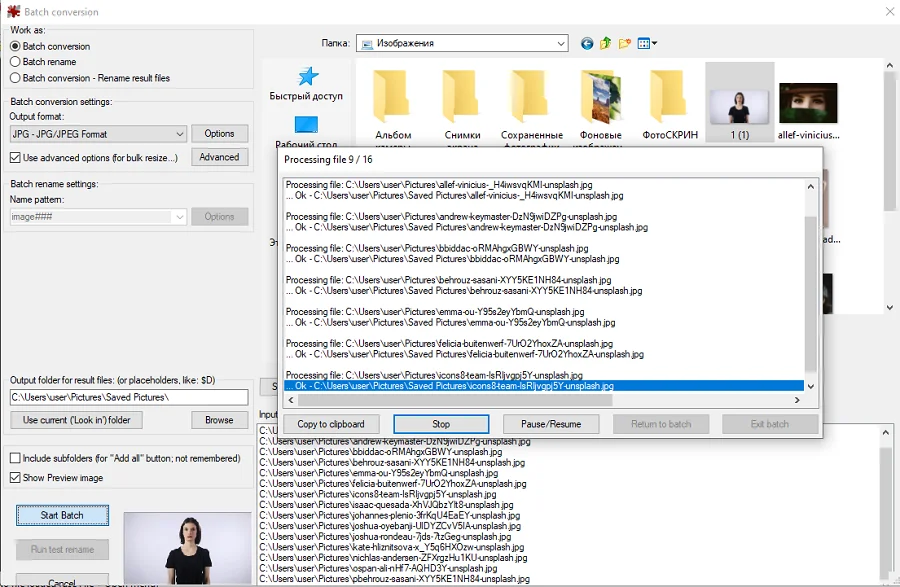This screenshot has width=900, height=587.
Task: Click the back navigation arrow icon
Action: (587, 43)
